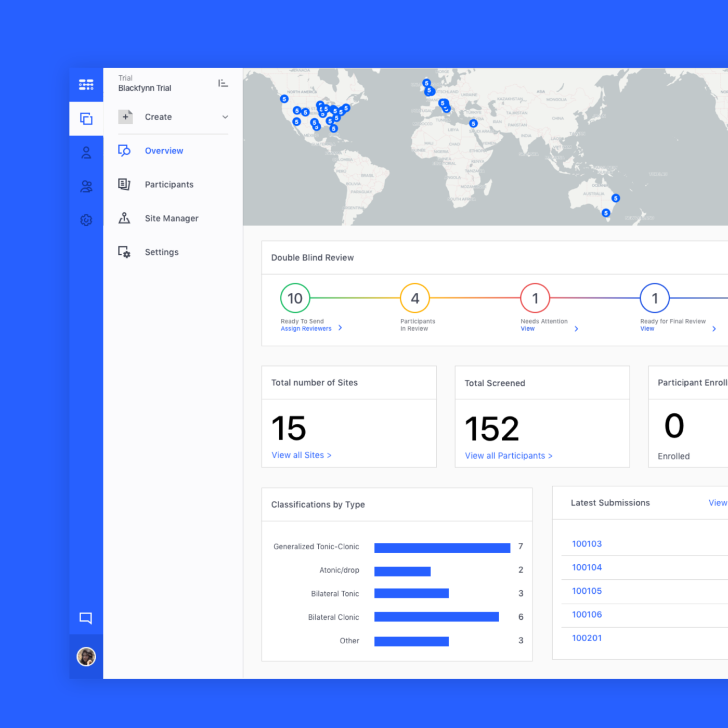This screenshot has height=728, width=728.
Task: Click the Atonic/drop bar
Action: pyautogui.click(x=402, y=571)
